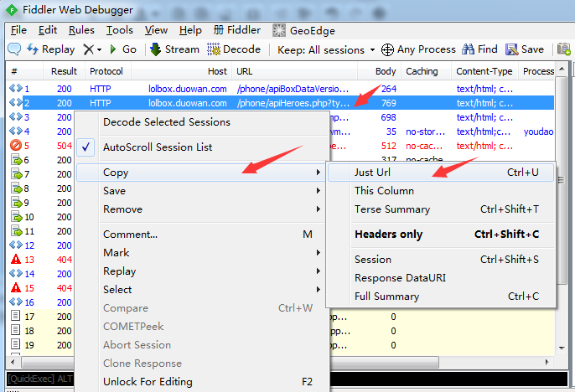Click the Fiddler menu item

[237, 30]
